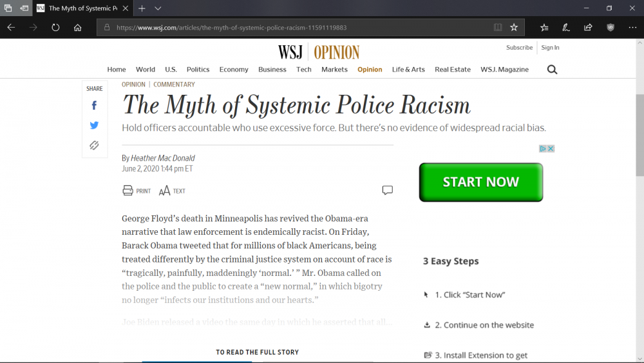Add notes with pen icon

coord(566,28)
